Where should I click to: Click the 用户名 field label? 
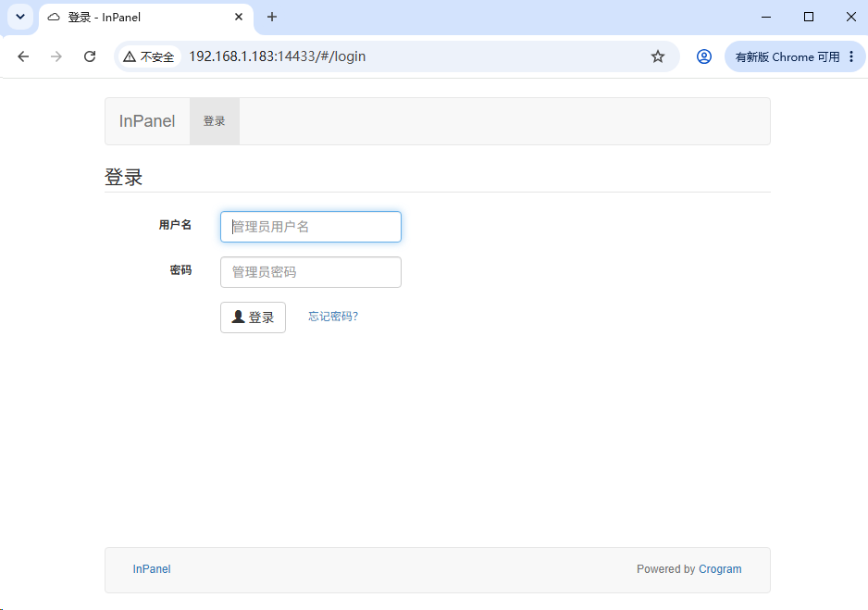click(x=175, y=225)
